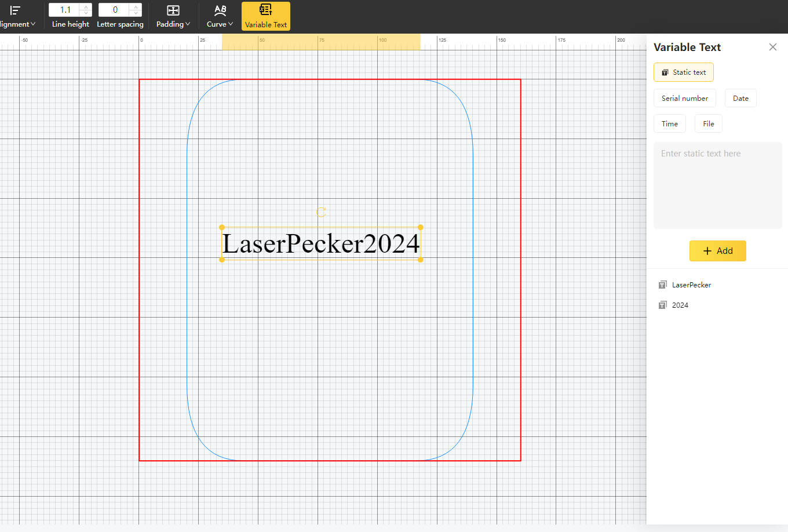Select the 2024 entry in the variable list
This screenshot has width=788, height=532.
tap(673, 305)
